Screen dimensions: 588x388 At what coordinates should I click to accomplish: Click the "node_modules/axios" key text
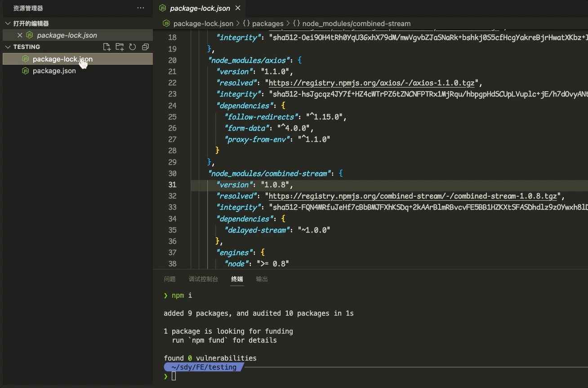pyautogui.click(x=250, y=60)
